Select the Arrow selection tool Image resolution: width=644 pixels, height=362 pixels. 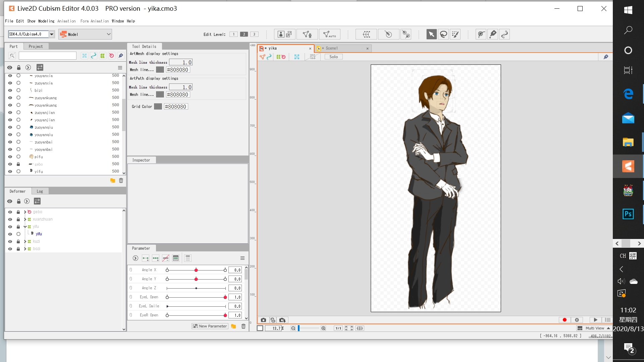[431, 34]
